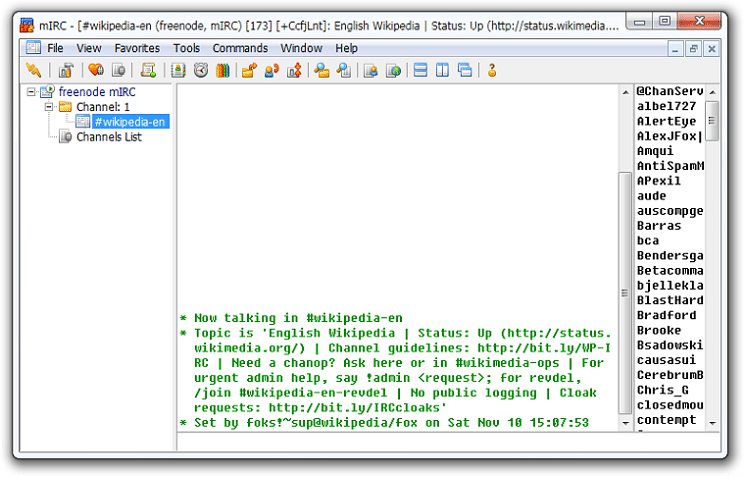
Task: Select APexil in the nick list
Action: click(x=659, y=181)
